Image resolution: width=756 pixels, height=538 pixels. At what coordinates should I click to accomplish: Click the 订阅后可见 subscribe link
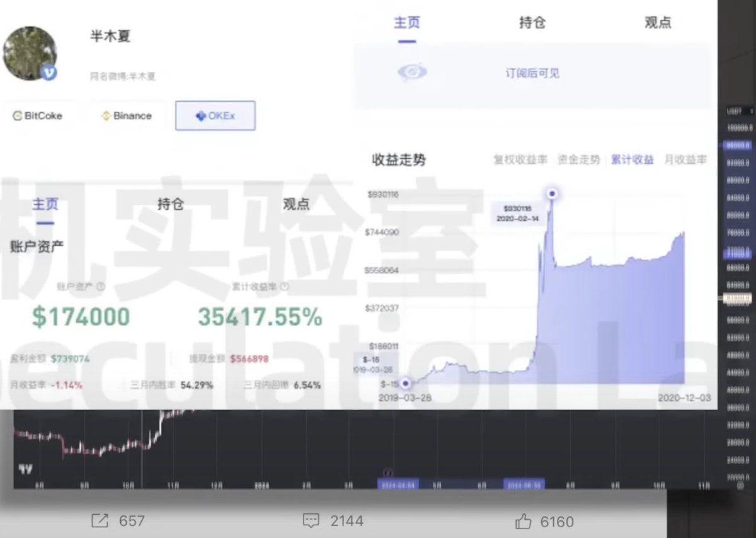click(x=532, y=73)
